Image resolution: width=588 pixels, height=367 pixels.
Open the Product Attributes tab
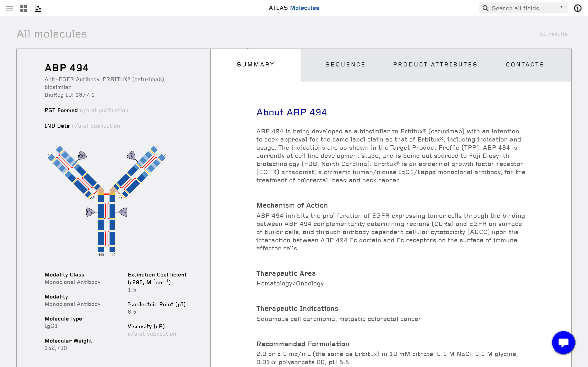[x=435, y=64]
